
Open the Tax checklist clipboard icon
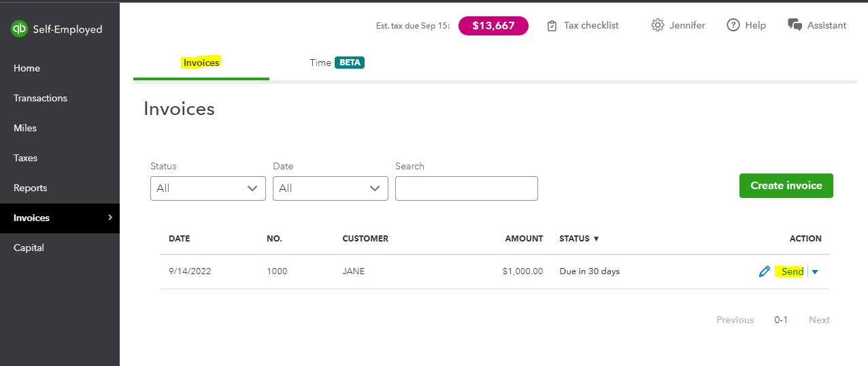tap(552, 26)
